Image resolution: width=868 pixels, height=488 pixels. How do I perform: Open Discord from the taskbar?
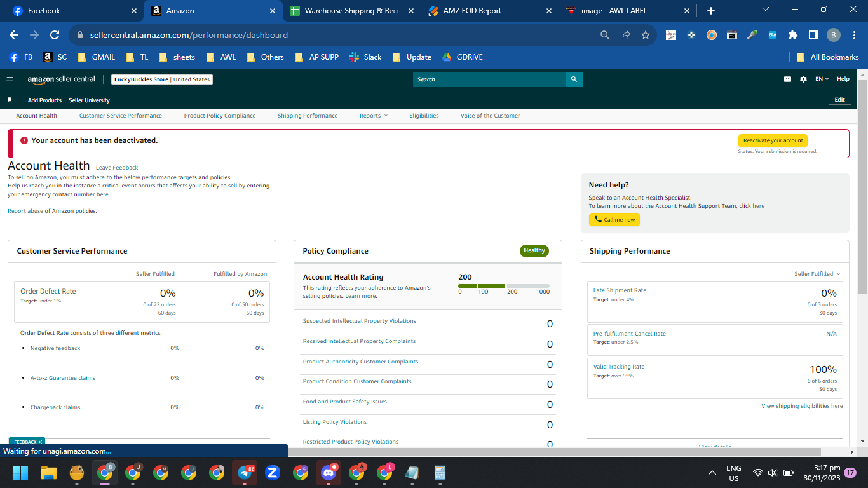329,473
